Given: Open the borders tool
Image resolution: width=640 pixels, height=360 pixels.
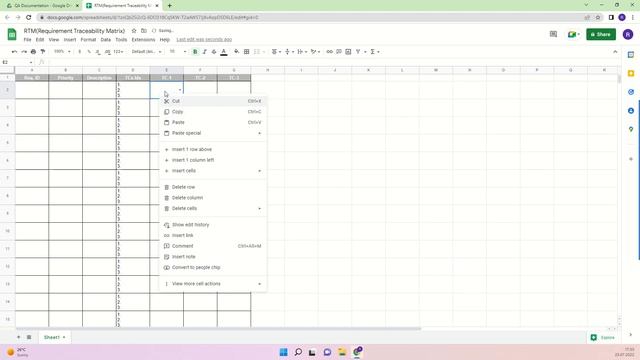Looking at the screenshot, I should click(x=247, y=52).
